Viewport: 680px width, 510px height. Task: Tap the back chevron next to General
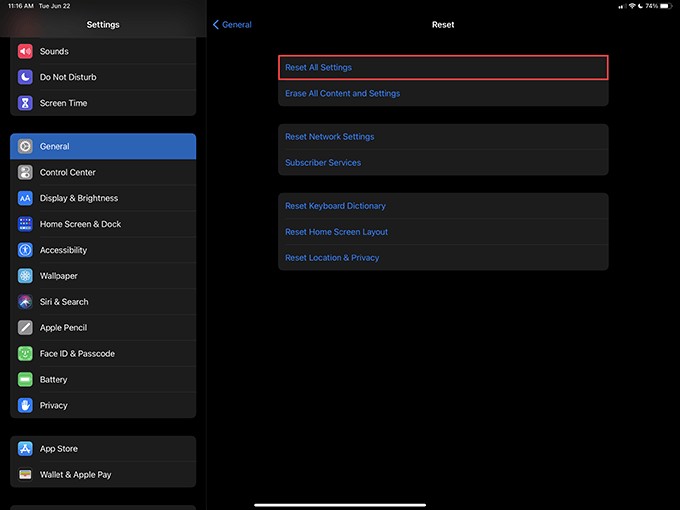coord(216,25)
